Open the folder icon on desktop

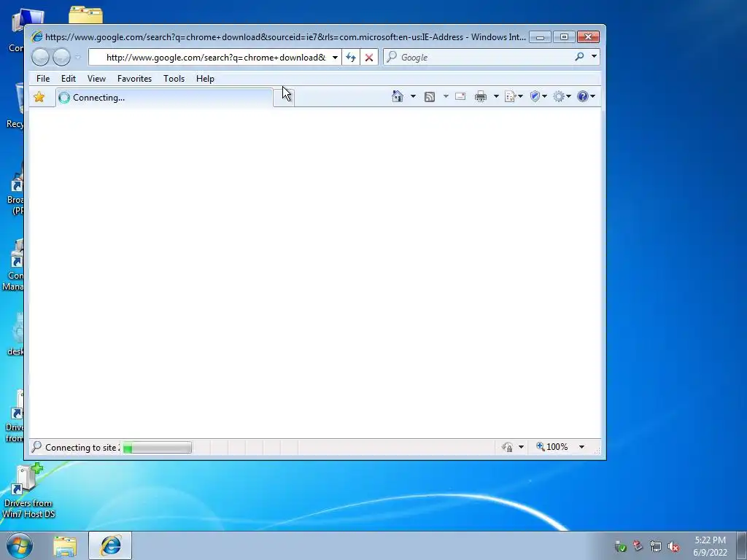coord(86,15)
